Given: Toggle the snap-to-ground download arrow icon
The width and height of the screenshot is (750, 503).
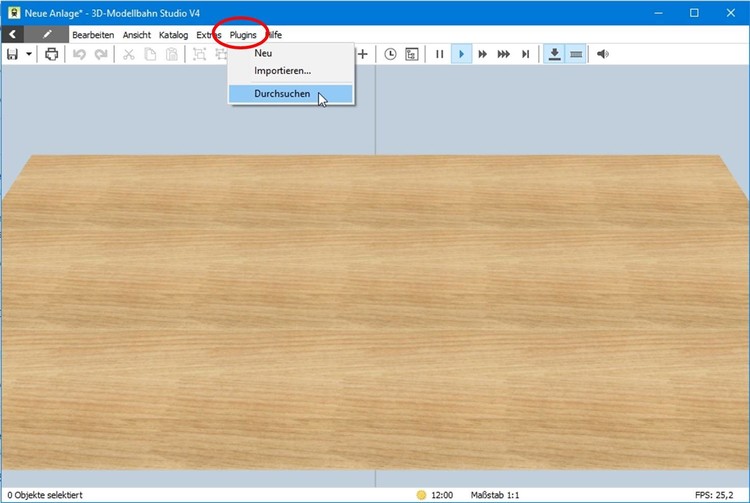Looking at the screenshot, I should click(555, 54).
